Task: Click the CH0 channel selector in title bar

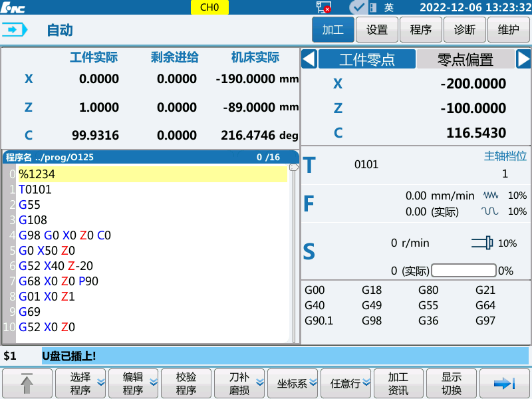Action: (209, 7)
